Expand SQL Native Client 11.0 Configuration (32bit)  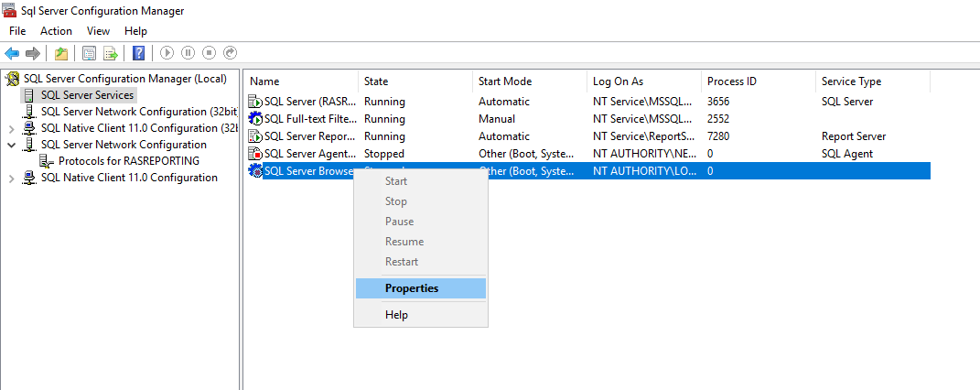[x=11, y=128]
